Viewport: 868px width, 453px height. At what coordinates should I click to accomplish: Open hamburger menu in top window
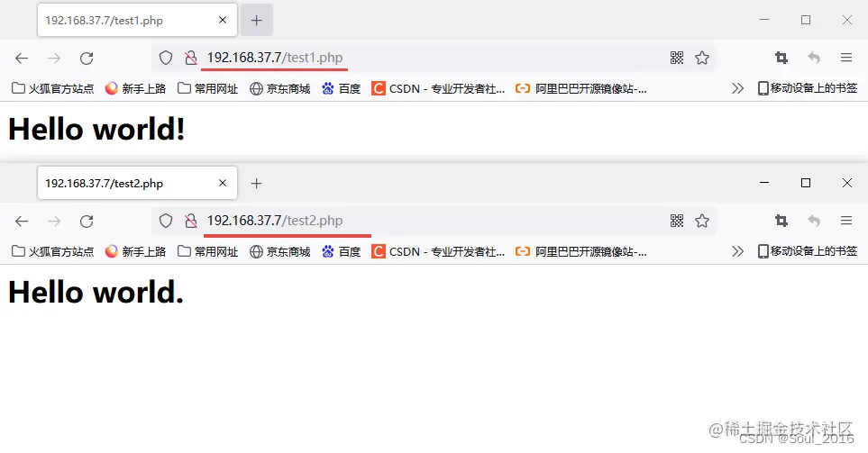pyautogui.click(x=845, y=58)
